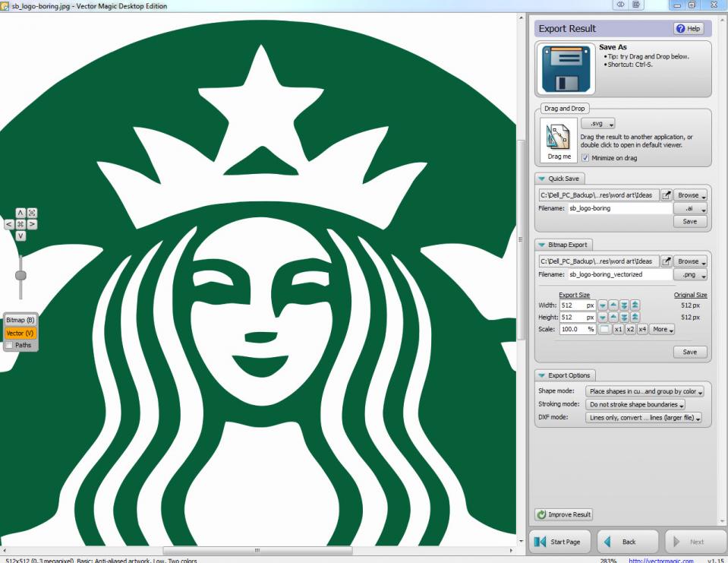Image resolution: width=728 pixels, height=563 pixels.
Task: Decrease export Width with the double down arrow
Action: 625,305
